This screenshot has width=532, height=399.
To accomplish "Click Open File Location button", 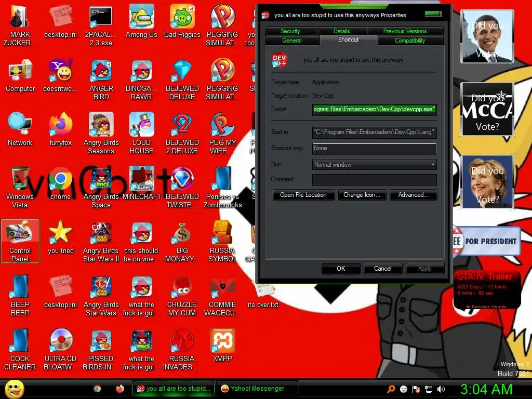I will 303,195.
